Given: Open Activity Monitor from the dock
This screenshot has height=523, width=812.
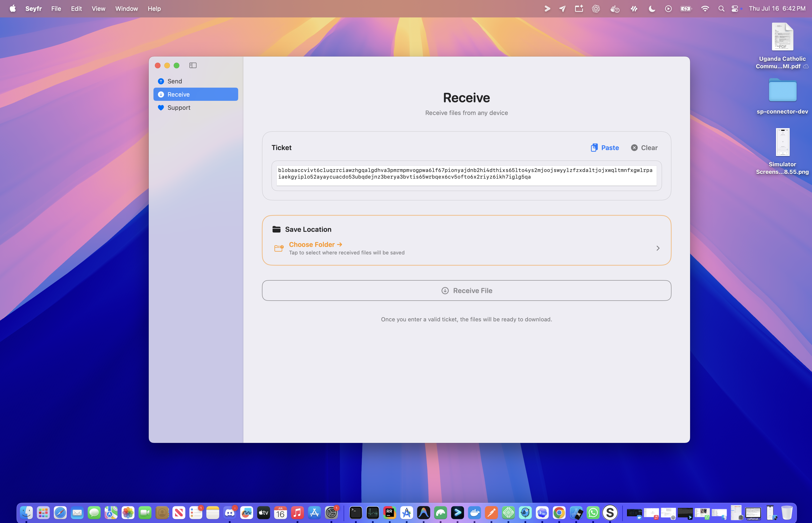Looking at the screenshot, I should (x=373, y=512).
